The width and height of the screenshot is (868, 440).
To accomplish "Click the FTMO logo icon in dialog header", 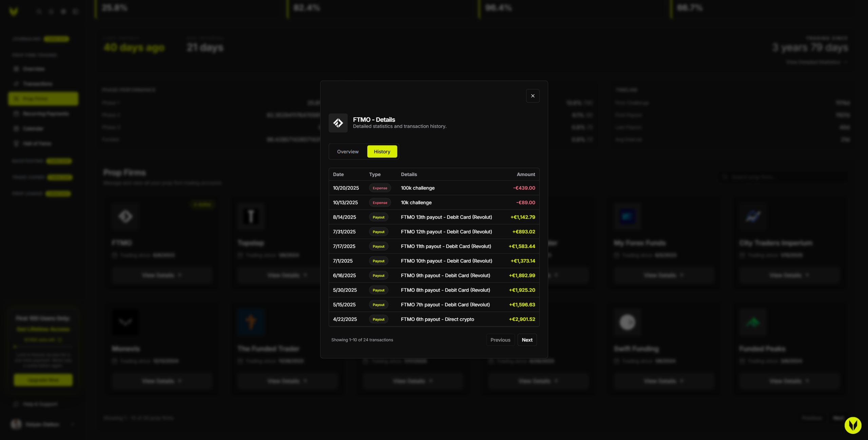I will tap(338, 123).
